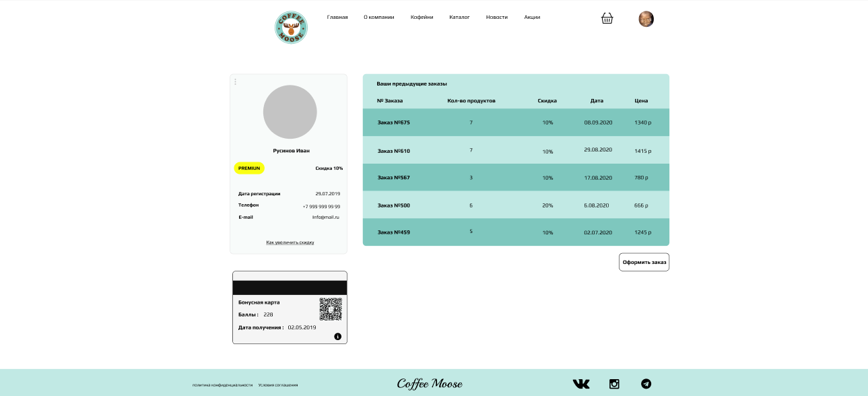Click date 08.09.2020
The image size is (868, 396).
click(x=598, y=123)
